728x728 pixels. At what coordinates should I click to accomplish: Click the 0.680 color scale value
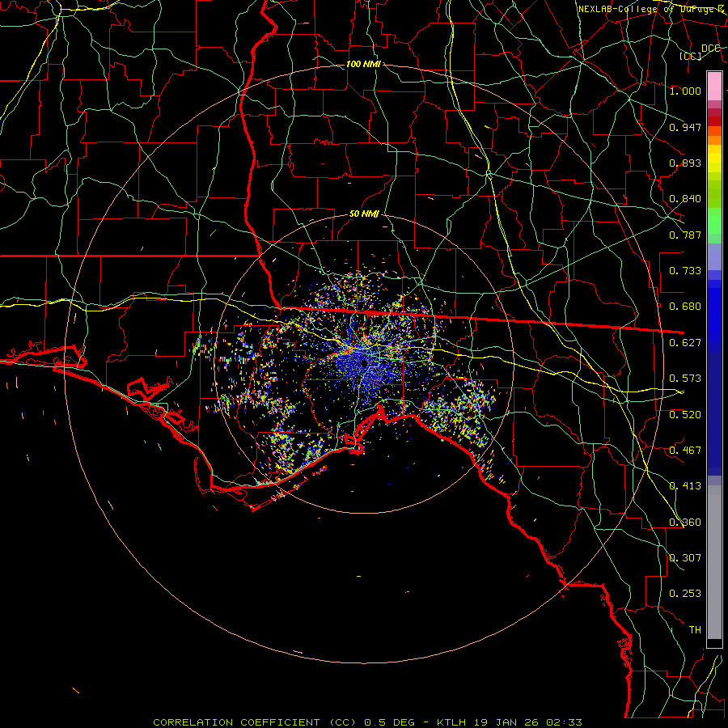685,307
